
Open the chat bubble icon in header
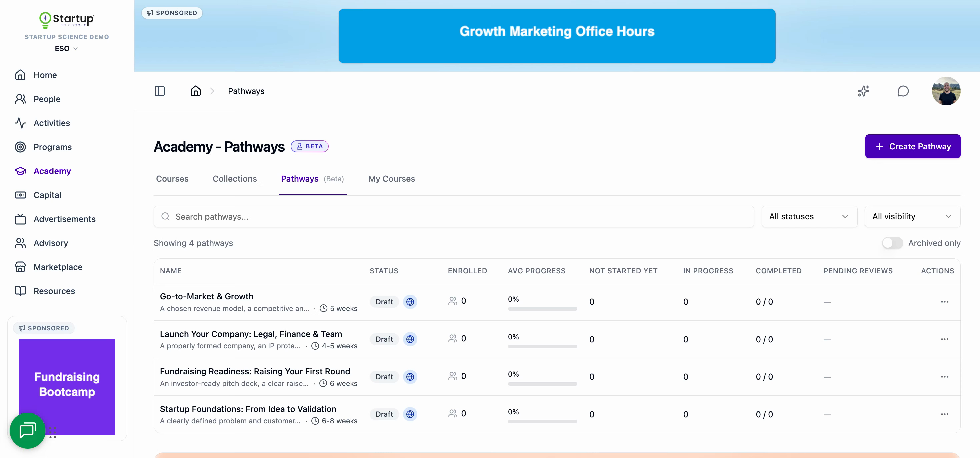[903, 91]
